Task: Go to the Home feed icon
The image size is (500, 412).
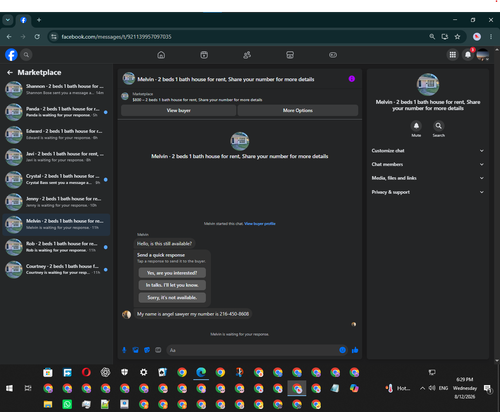Action: click(161, 55)
